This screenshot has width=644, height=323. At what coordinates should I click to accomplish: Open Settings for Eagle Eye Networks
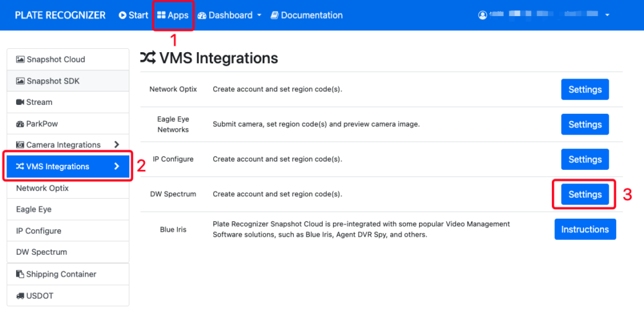click(x=585, y=124)
